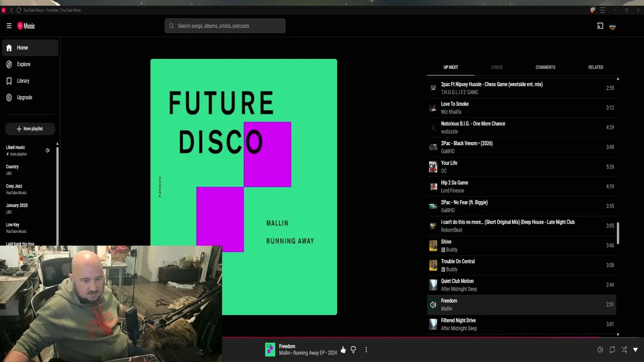Click the sidebar playlist scrollbar
The height and width of the screenshot is (362, 644).
57,196
